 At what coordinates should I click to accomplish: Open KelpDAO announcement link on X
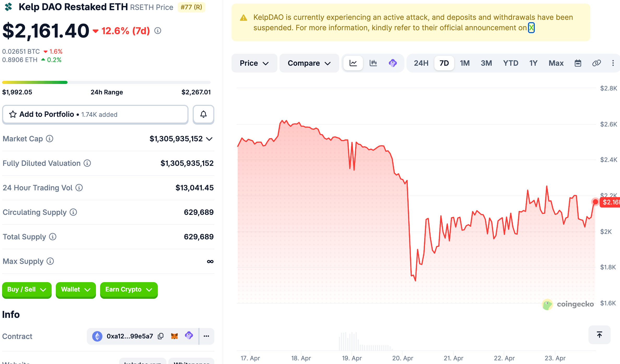[x=531, y=27]
